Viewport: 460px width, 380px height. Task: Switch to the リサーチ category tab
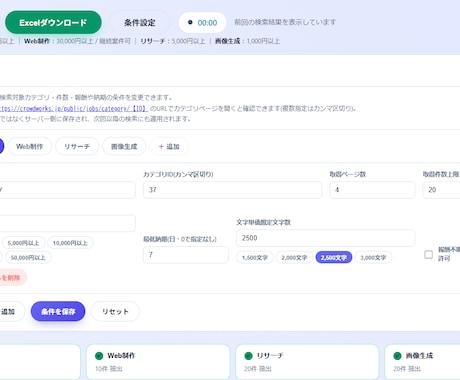pos(77,146)
